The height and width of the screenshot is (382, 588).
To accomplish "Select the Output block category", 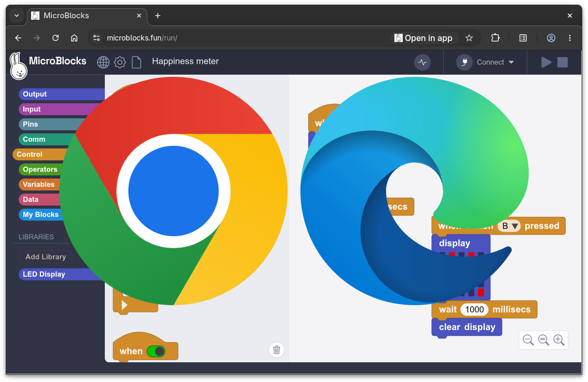I will [x=62, y=94].
